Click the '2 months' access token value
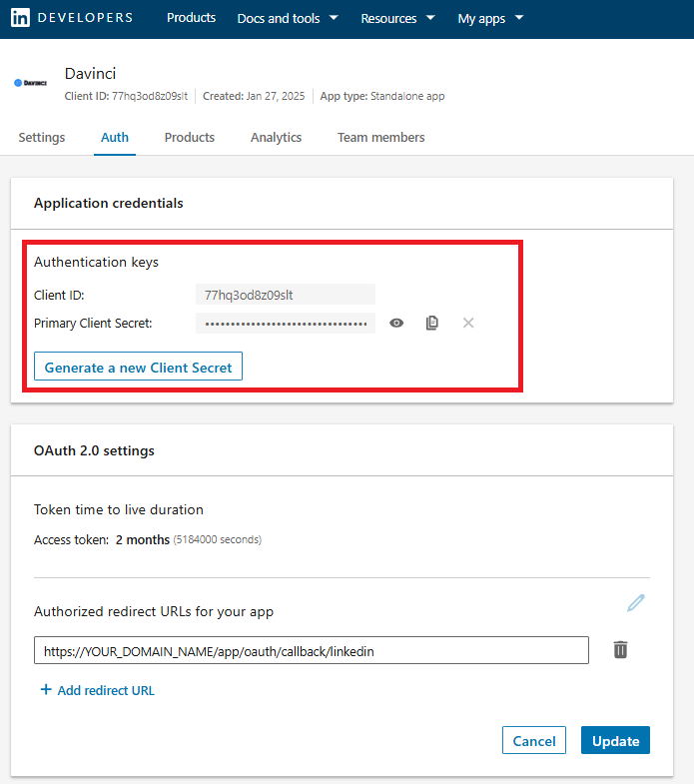The image size is (694, 784). tap(143, 540)
